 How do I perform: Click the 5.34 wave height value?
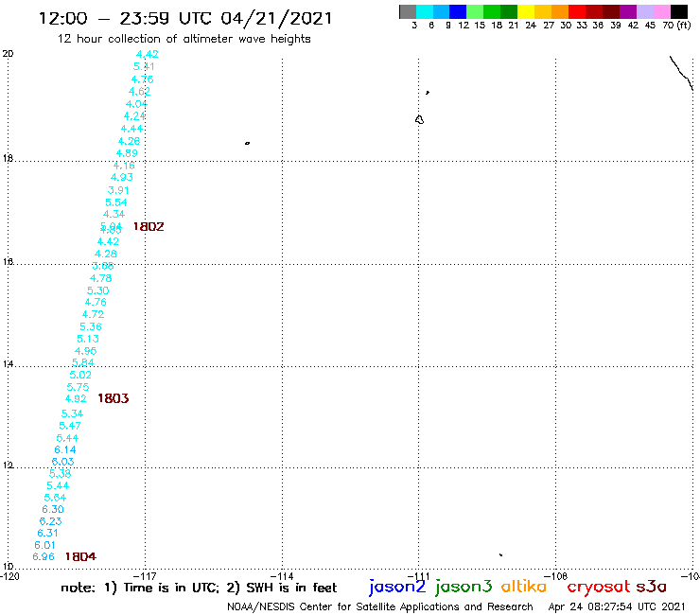[72, 413]
